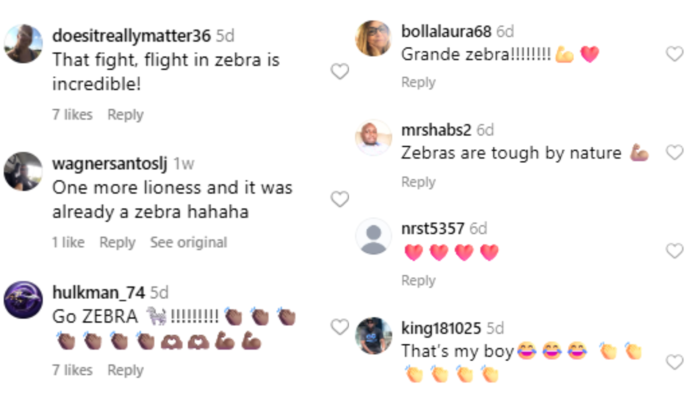Reply to mrshabs2's comment
700x394 pixels.
pyautogui.click(x=418, y=182)
